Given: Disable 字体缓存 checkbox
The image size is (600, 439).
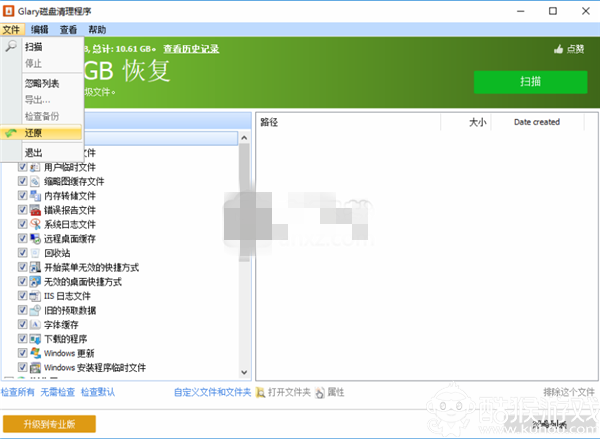Looking at the screenshot, I should [22, 325].
